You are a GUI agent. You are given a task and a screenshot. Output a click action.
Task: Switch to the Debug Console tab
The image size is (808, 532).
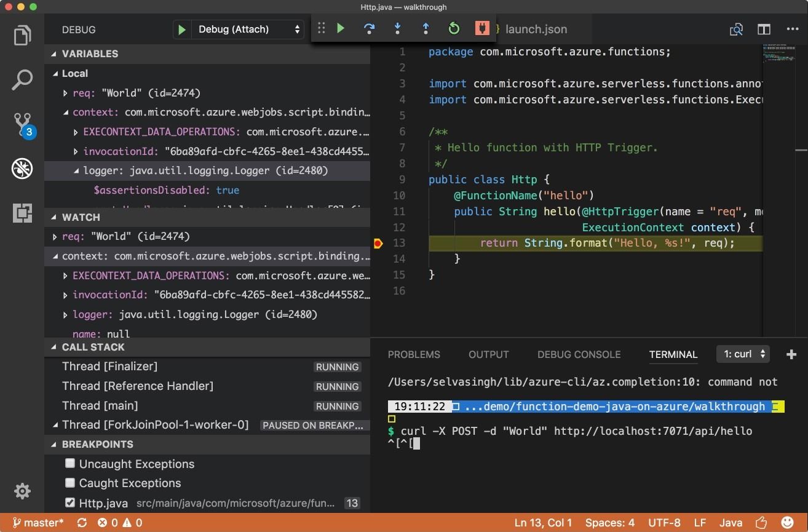578,354
